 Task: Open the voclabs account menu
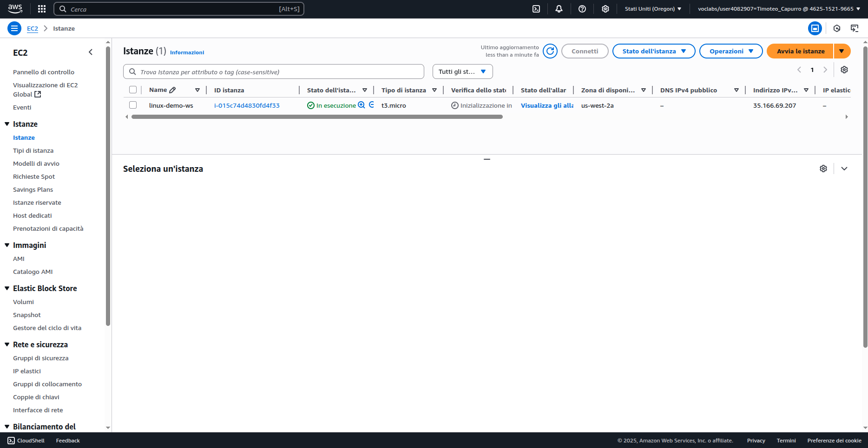pyautogui.click(x=779, y=9)
